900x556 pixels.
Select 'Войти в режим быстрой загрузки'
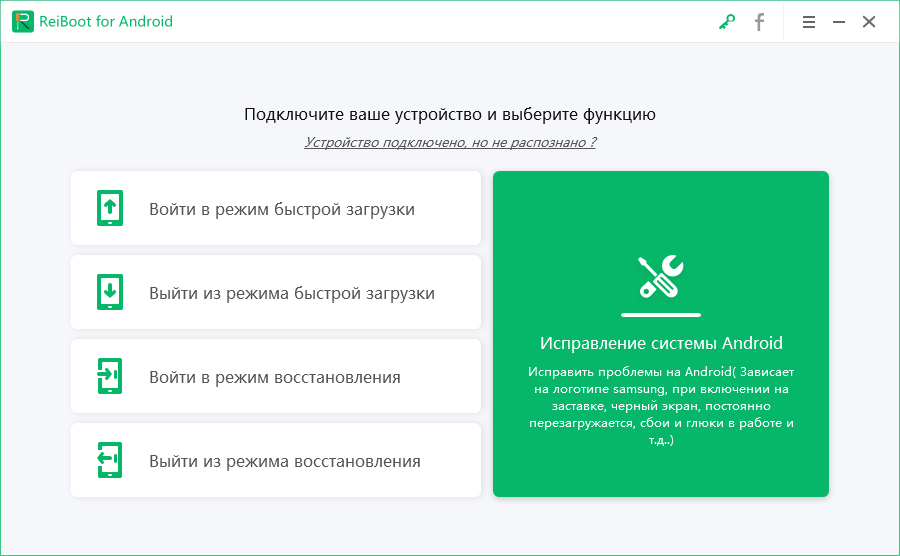click(276, 208)
